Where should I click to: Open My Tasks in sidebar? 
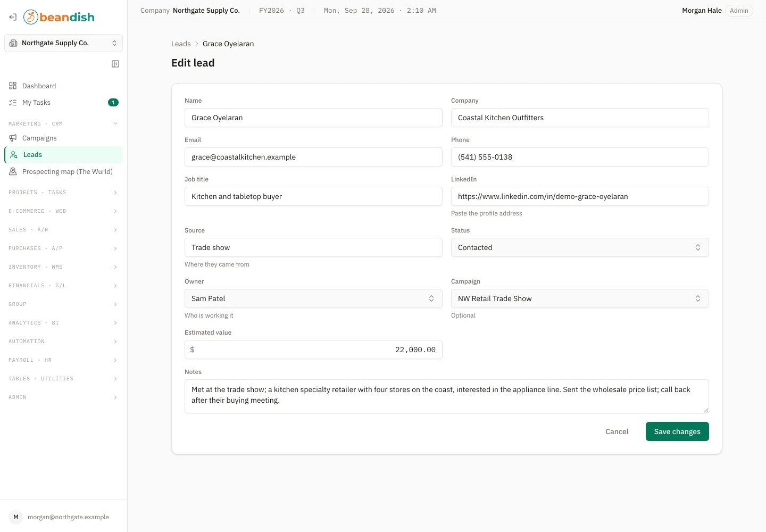[63, 103]
